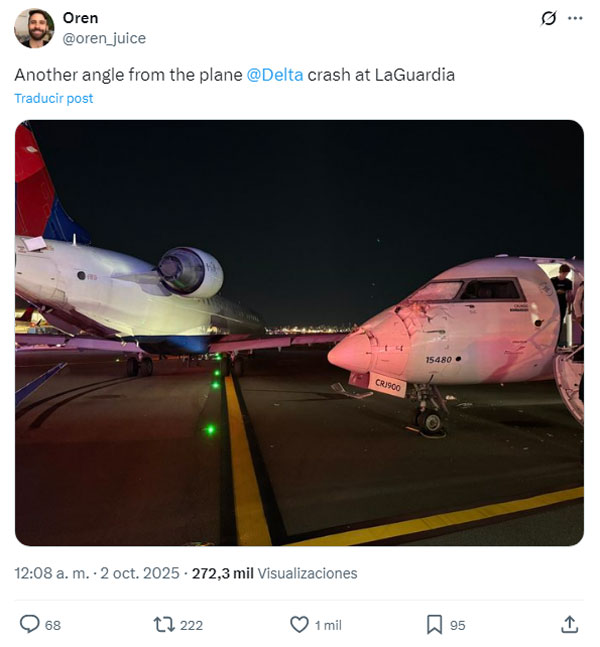Bookmark this post with the bookmark icon
The height and width of the screenshot is (647, 600).
coord(434,624)
